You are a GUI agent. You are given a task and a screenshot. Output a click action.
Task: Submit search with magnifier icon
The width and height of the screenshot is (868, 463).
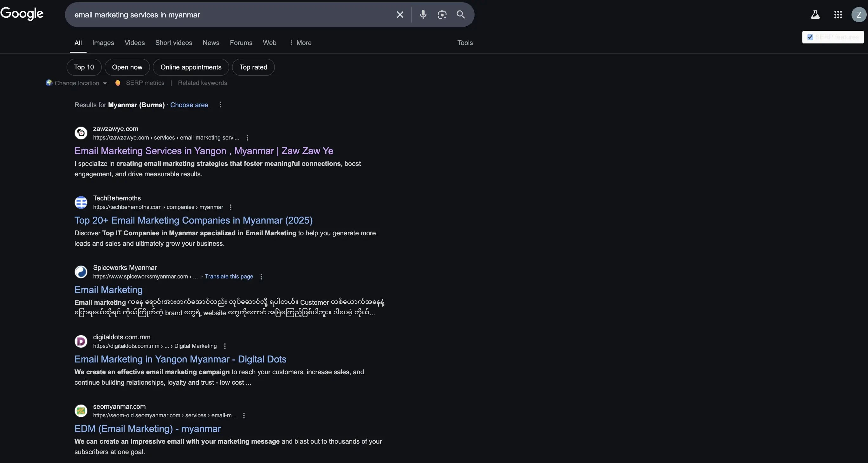pos(461,15)
